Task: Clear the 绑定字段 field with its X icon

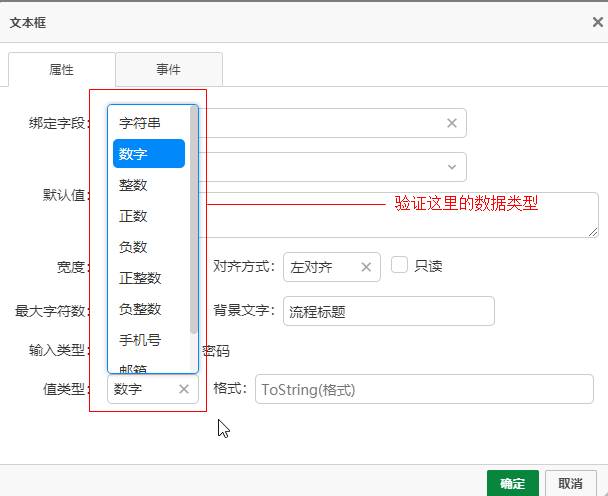Action: (452, 123)
